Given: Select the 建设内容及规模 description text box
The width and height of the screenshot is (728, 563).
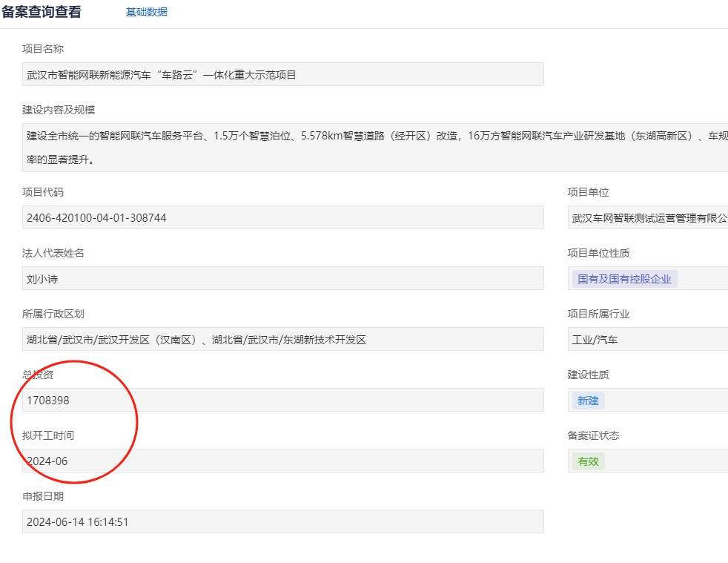Looking at the screenshot, I should click(374, 147).
